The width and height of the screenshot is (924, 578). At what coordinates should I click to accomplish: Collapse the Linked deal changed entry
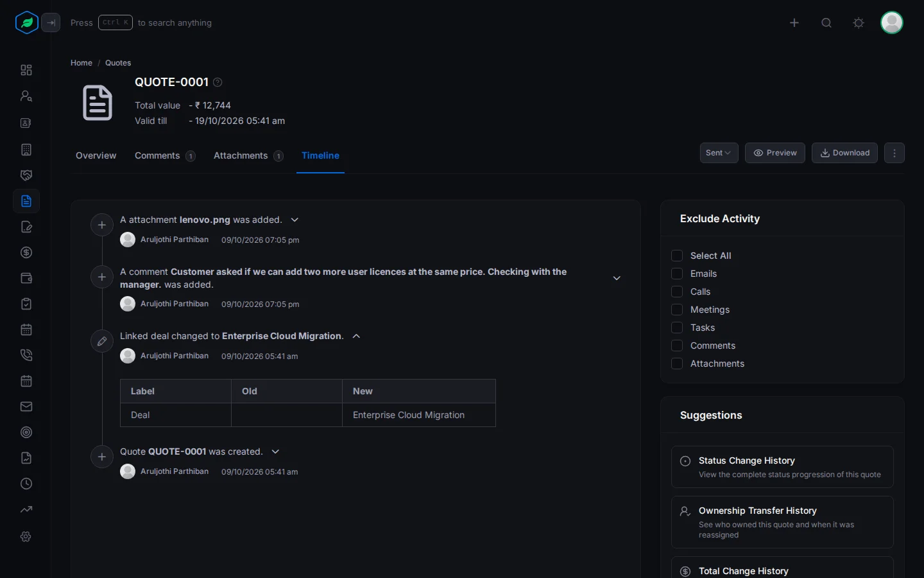[356, 336]
